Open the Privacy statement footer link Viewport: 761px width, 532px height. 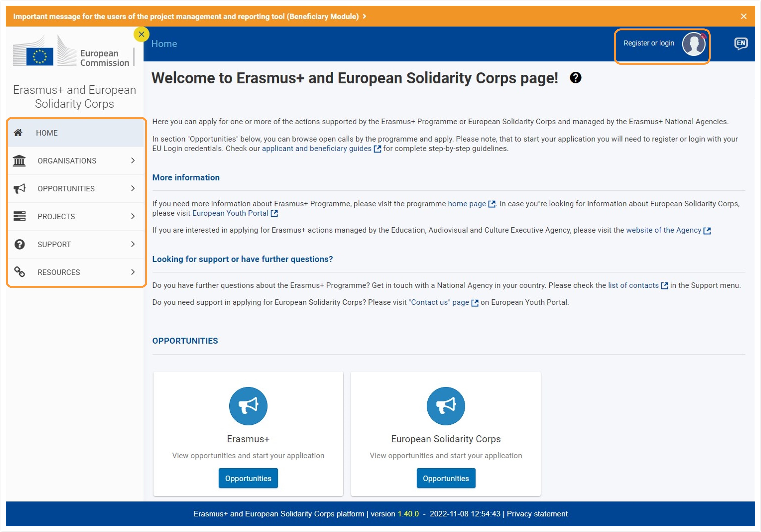click(x=537, y=514)
